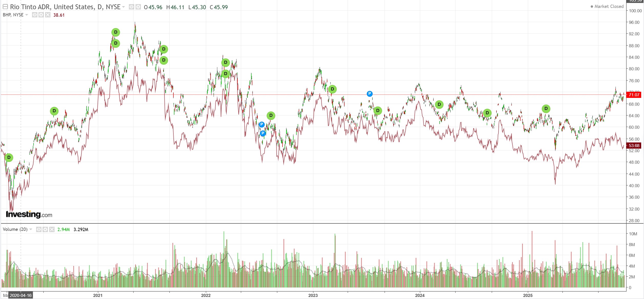This screenshot has width=644, height=299.
Task: Click the blue P marker near mid-2023
Action: tap(369, 94)
